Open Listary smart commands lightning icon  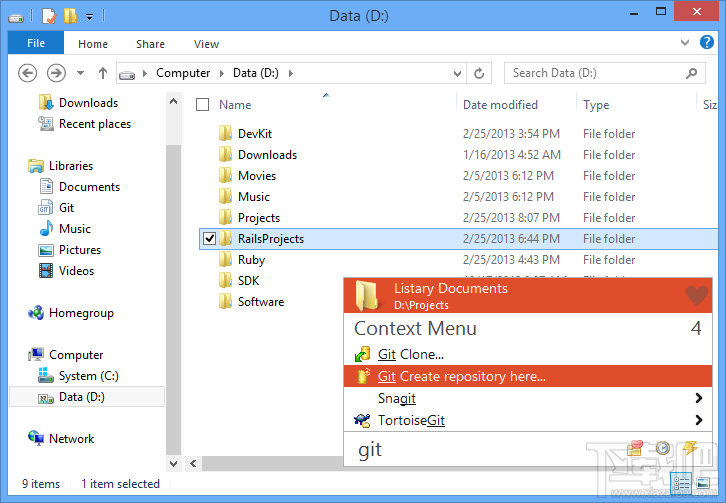point(690,448)
